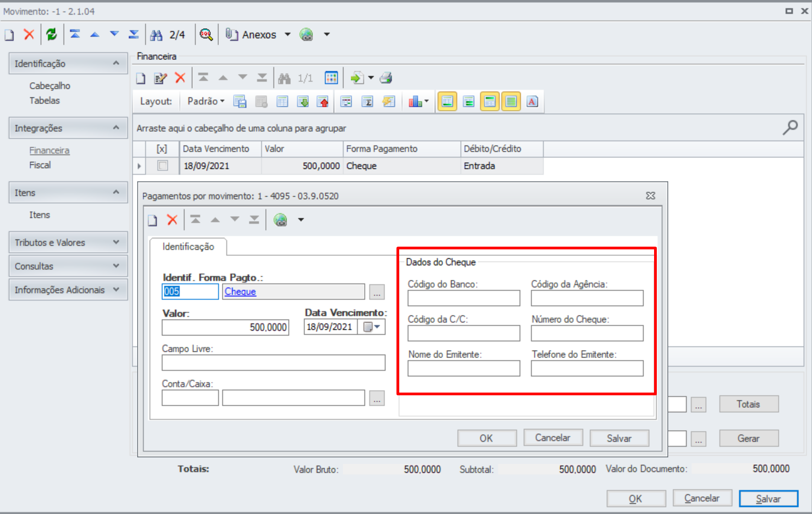Open the Data Vencimento calendar dropdown

click(371, 327)
